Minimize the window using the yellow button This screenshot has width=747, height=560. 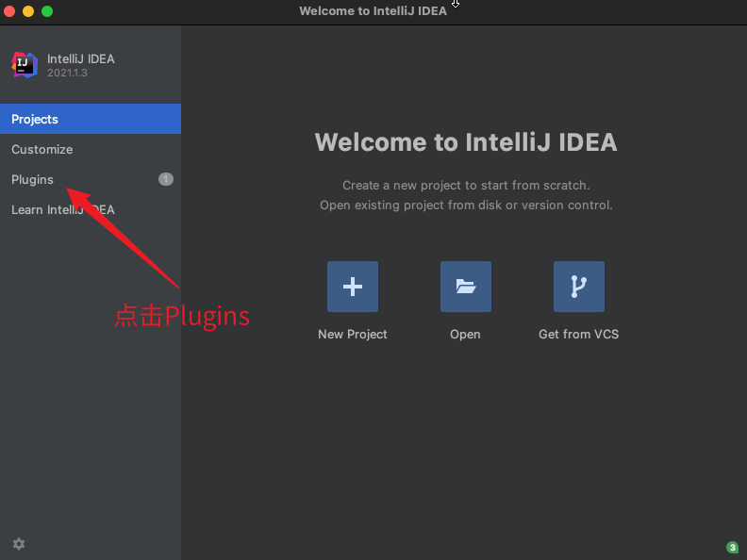(x=28, y=11)
